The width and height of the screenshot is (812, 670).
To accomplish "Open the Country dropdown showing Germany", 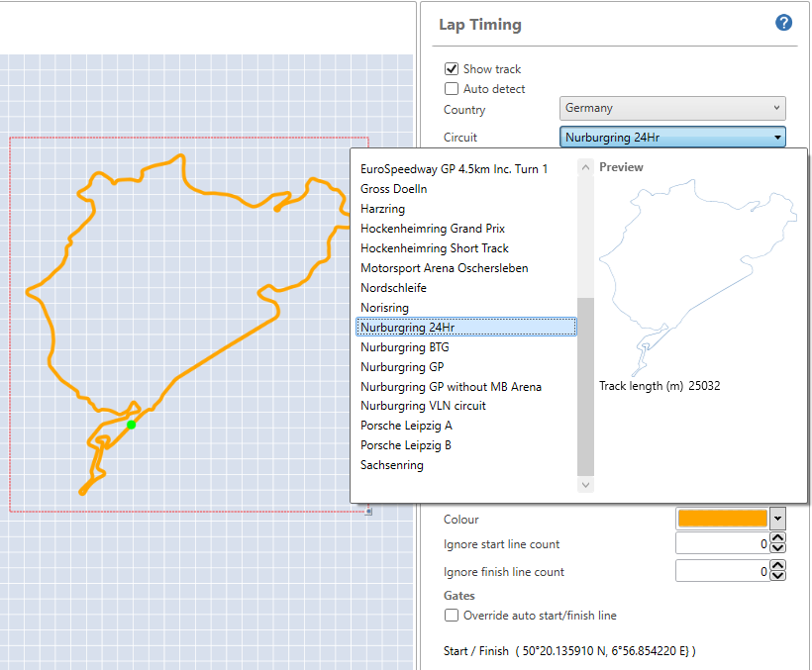I will 672,108.
